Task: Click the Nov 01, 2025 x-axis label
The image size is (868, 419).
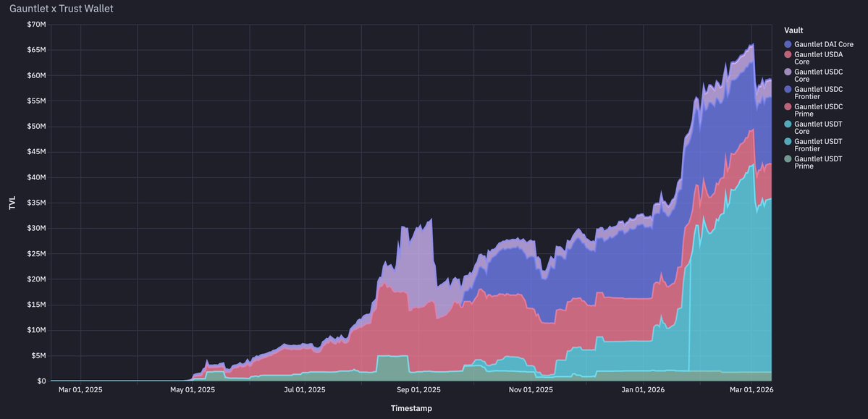Action: click(531, 390)
